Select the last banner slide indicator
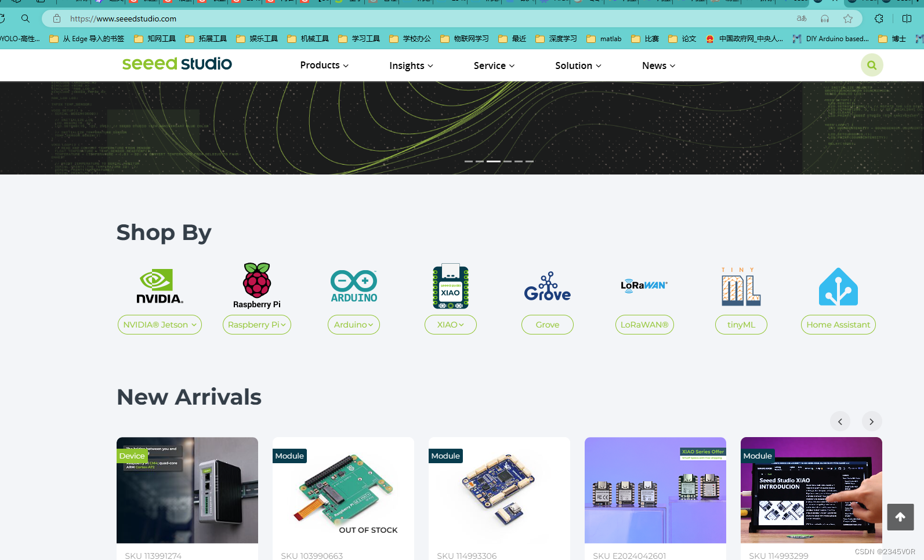 point(530,161)
